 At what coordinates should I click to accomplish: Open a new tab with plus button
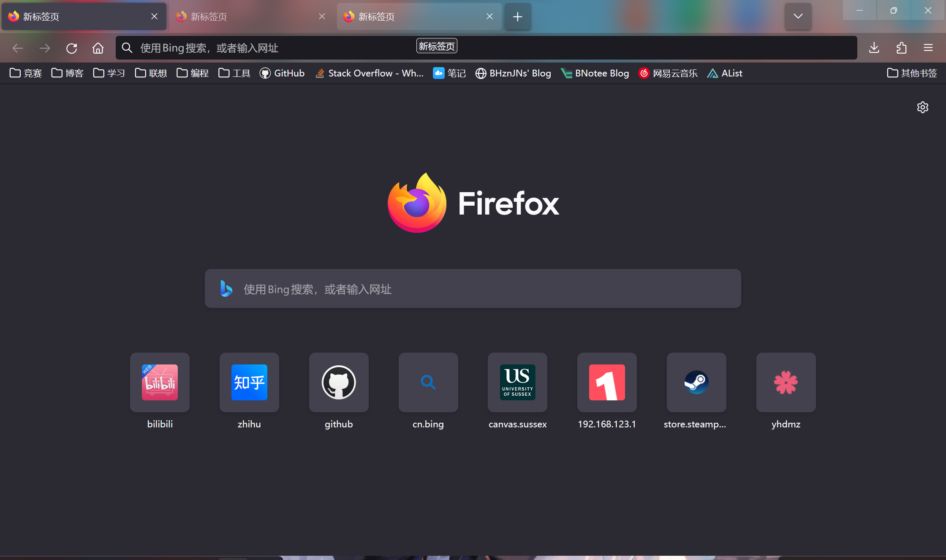tap(518, 16)
